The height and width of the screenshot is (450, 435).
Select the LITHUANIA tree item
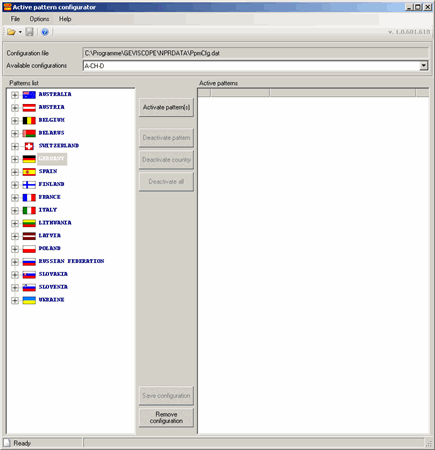(55, 223)
